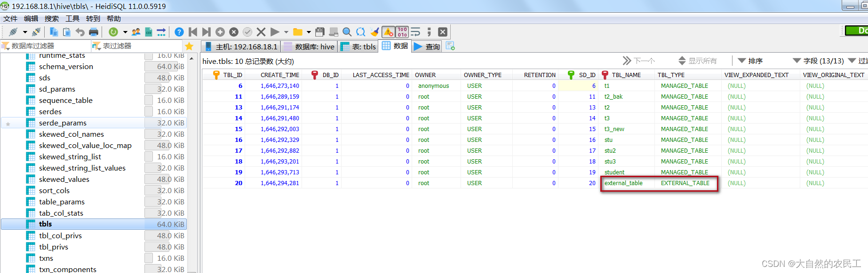Click the undo arrow icon
The width and height of the screenshot is (868, 273).
coord(80,32)
